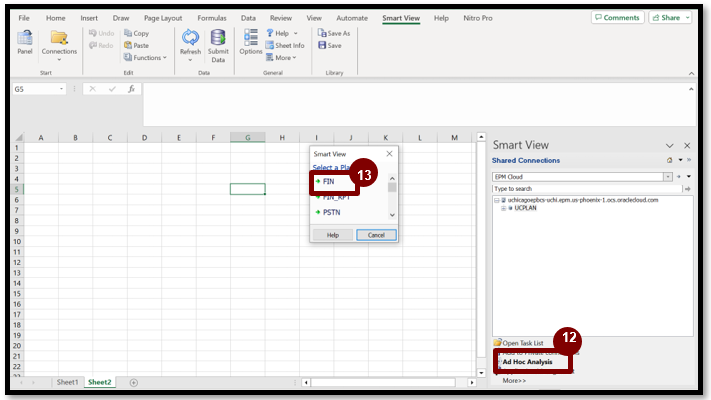The height and width of the screenshot is (400, 711).
Task: Switch to the Formulas ribbon tab
Action: pos(211,18)
